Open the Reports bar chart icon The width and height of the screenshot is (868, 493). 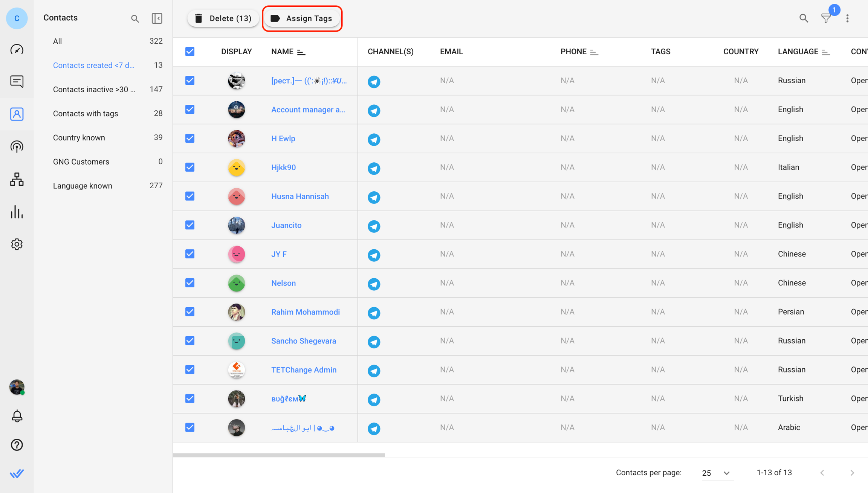coord(17,212)
